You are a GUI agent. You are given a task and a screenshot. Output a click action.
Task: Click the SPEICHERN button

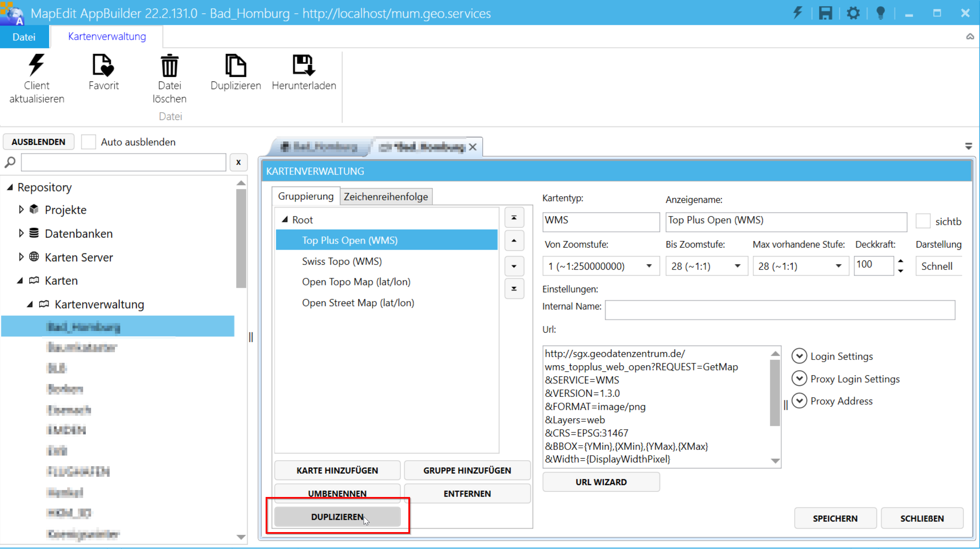(x=835, y=519)
